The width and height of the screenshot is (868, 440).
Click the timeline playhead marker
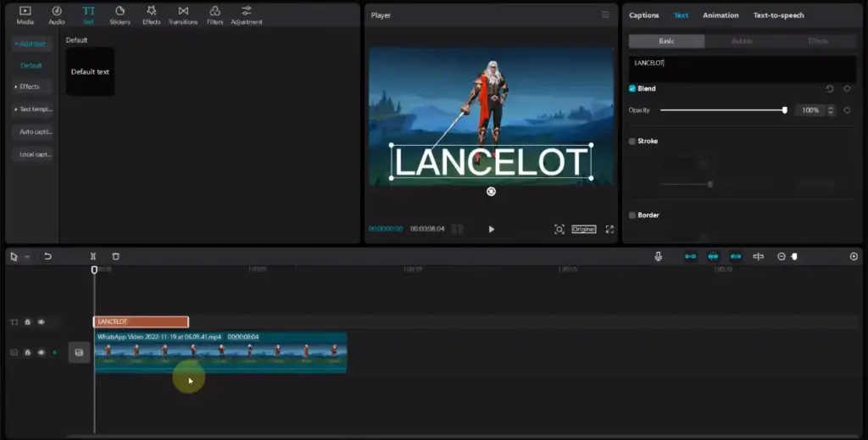(94, 270)
